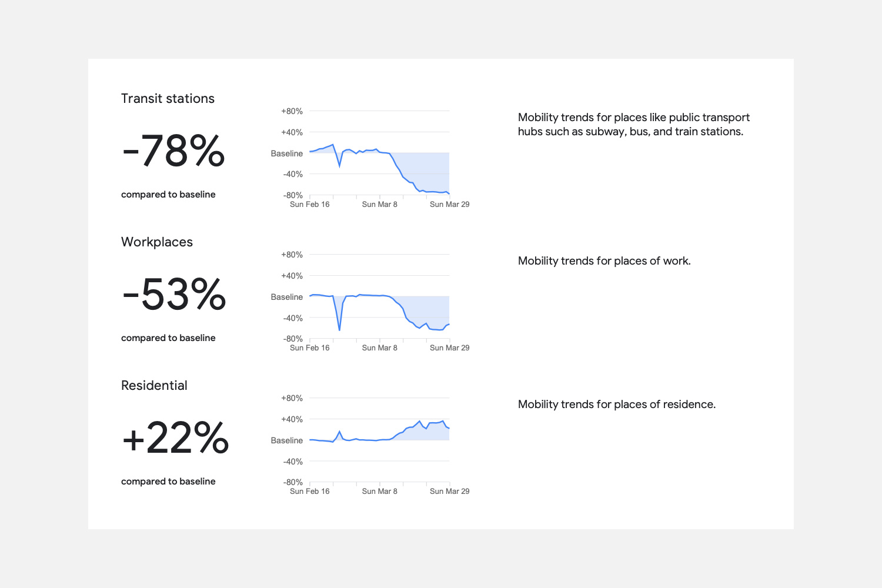Click the Transit stations heading
This screenshot has height=588, width=882.
point(168,99)
